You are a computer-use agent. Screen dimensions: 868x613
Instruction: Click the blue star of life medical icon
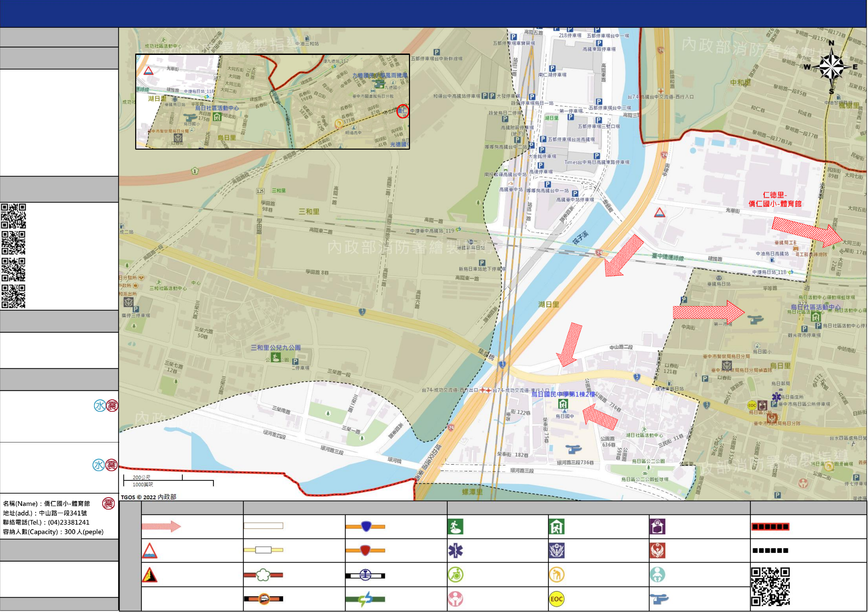456,551
